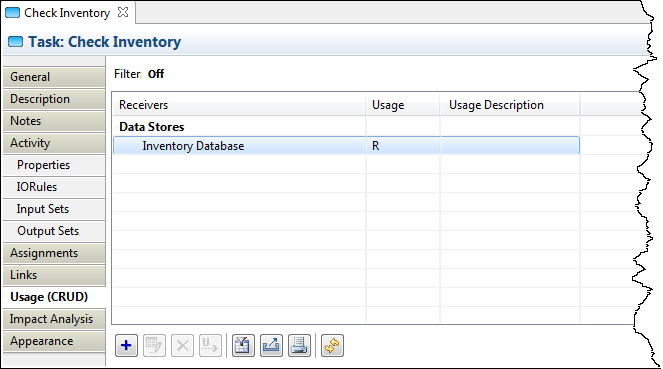The height and width of the screenshot is (369, 663).
Task: Go to the Links tab
Action: (x=54, y=275)
